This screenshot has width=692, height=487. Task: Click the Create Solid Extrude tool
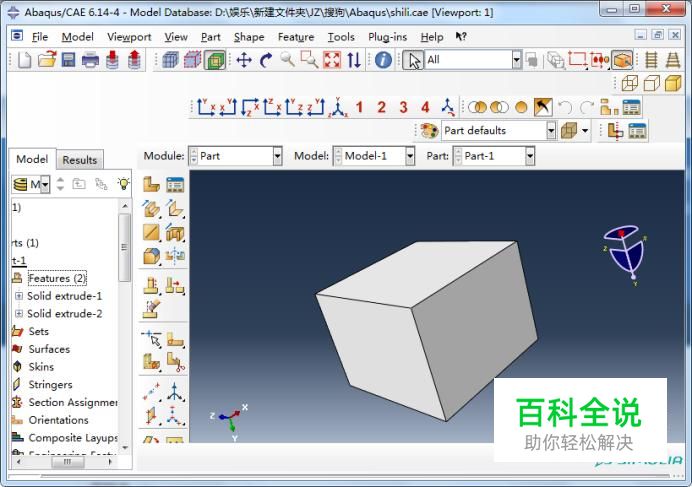pos(151,208)
